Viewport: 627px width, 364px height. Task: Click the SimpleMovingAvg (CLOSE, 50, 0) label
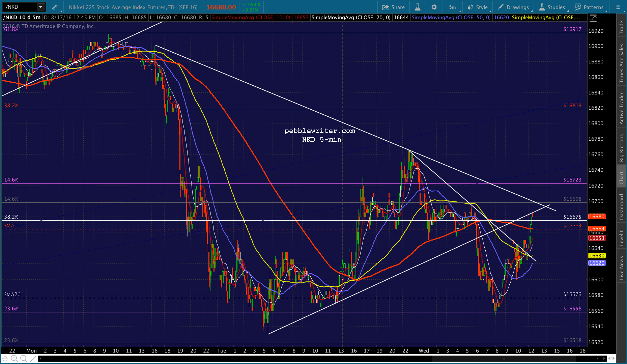click(x=451, y=18)
